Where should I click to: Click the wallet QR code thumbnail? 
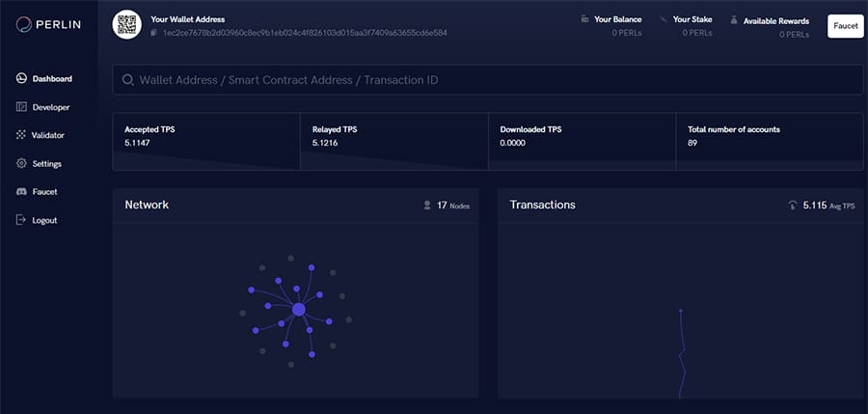pos(127,25)
